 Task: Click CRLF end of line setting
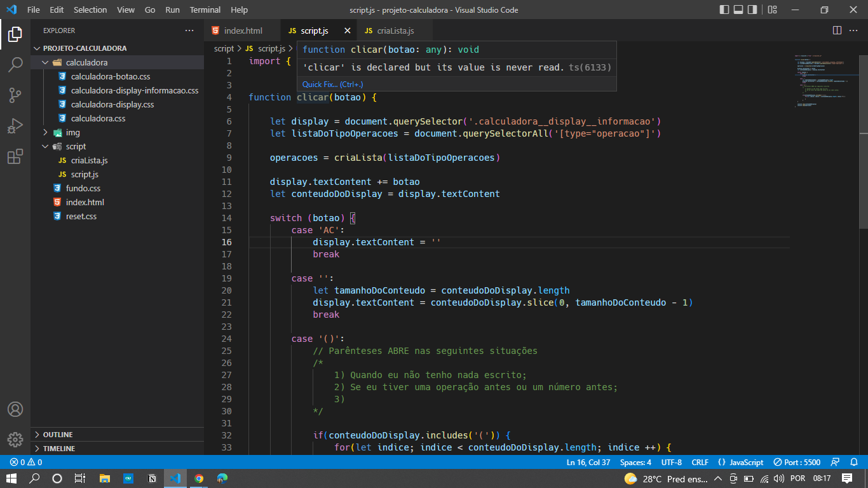tap(700, 462)
